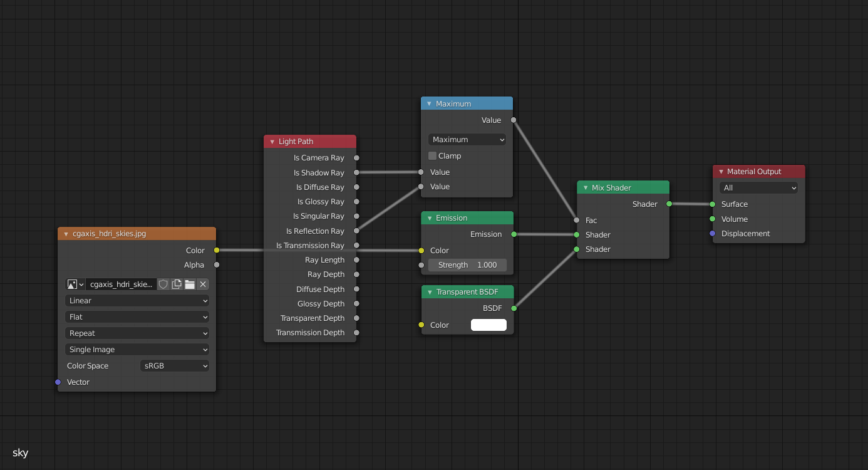
Task: Open the Single Image source selector
Action: pyautogui.click(x=137, y=349)
